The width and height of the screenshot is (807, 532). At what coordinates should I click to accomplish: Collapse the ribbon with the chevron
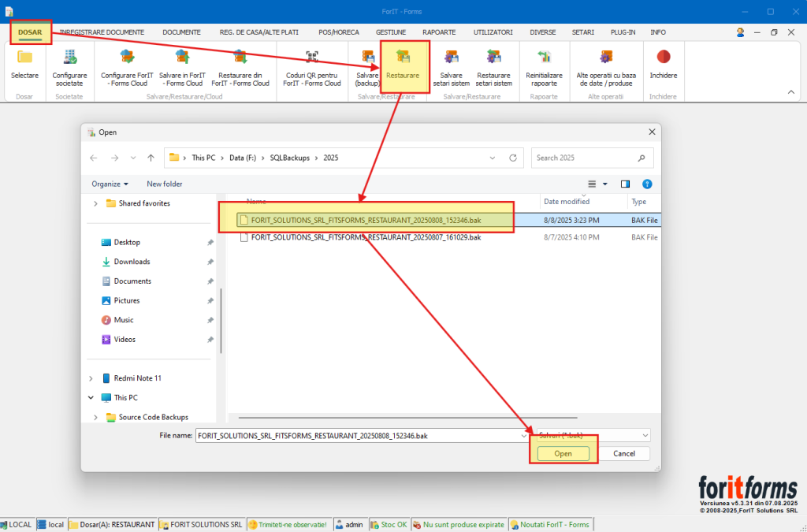point(791,92)
